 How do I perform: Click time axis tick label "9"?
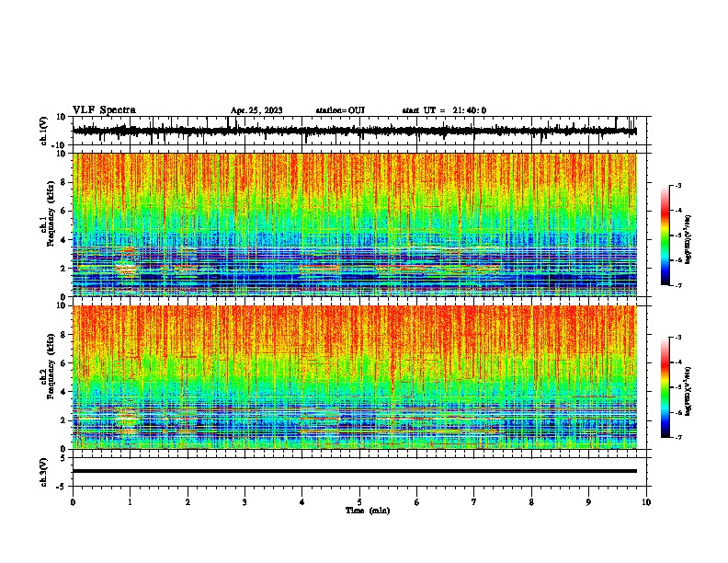coord(588,501)
